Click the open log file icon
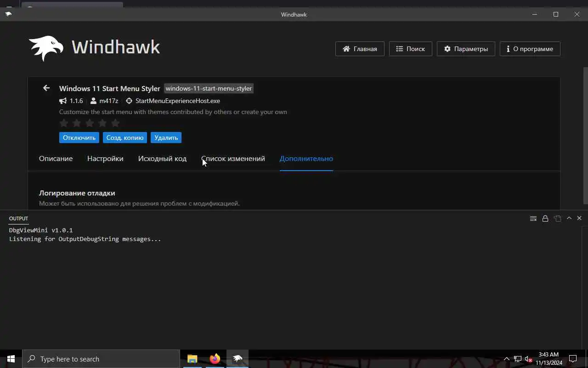This screenshot has height=368, width=588. click(557, 218)
